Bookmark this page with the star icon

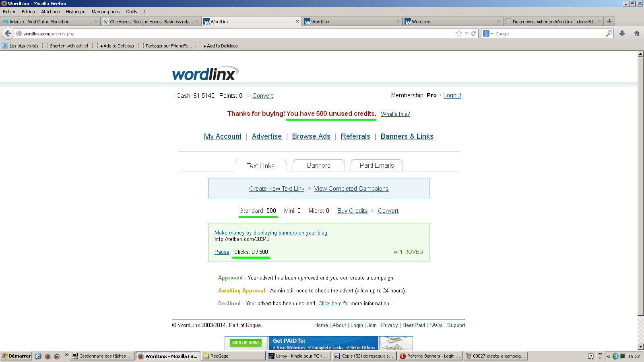coord(459,33)
